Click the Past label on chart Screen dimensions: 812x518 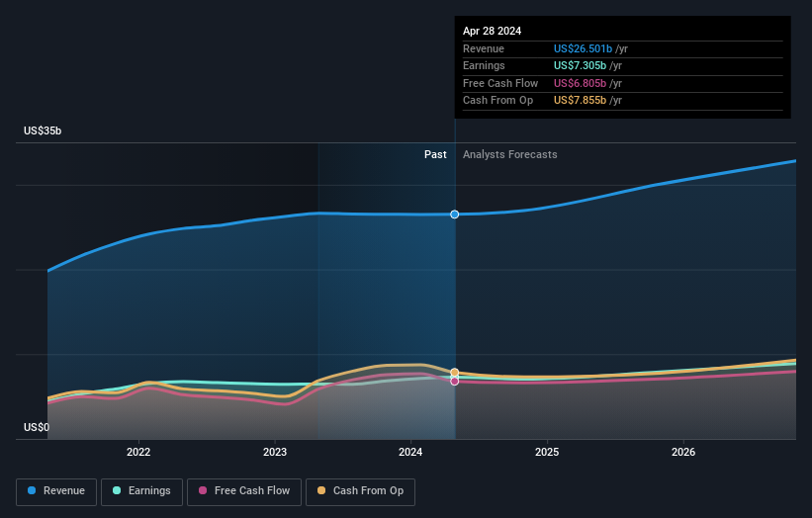click(435, 155)
